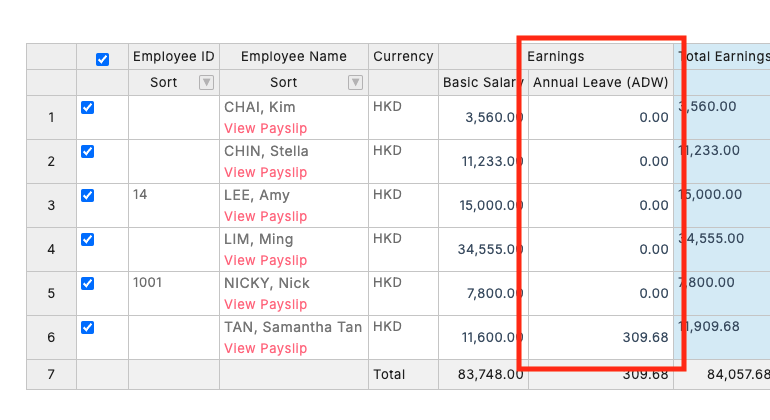This screenshot has width=770, height=420.
Task: Click the Total Earnings column header
Action: (722, 56)
